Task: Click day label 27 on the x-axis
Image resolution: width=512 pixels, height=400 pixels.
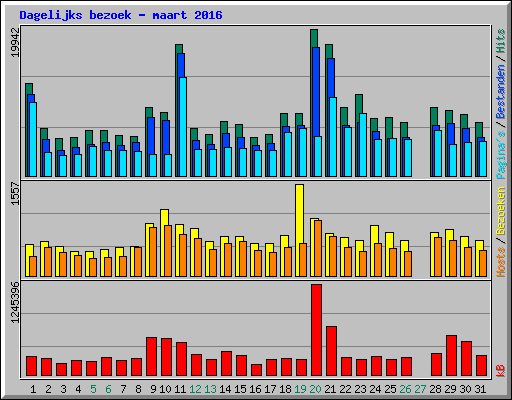Action: pos(420,389)
